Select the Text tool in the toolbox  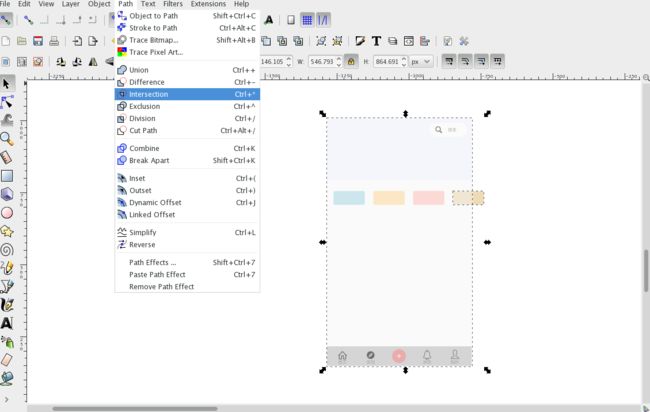click(7, 323)
